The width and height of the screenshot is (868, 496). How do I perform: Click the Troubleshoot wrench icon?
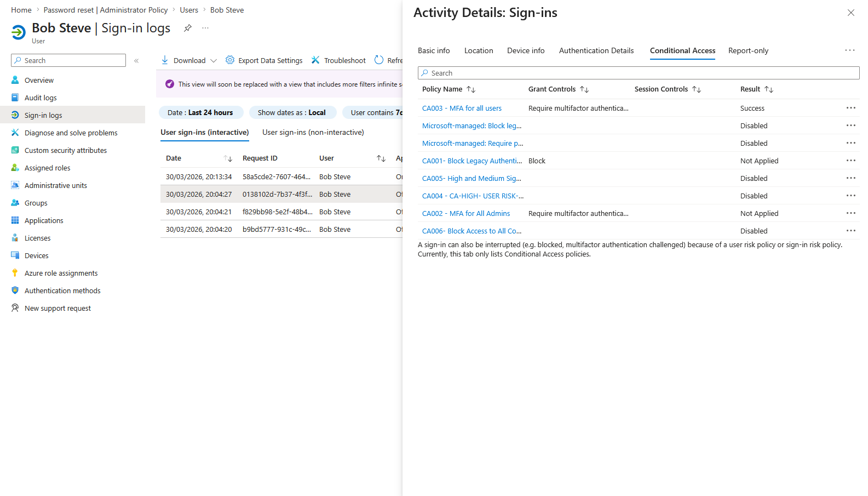coord(315,60)
